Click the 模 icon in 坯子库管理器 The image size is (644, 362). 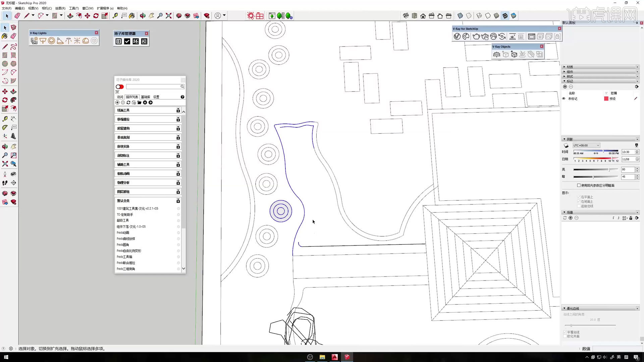click(x=144, y=41)
